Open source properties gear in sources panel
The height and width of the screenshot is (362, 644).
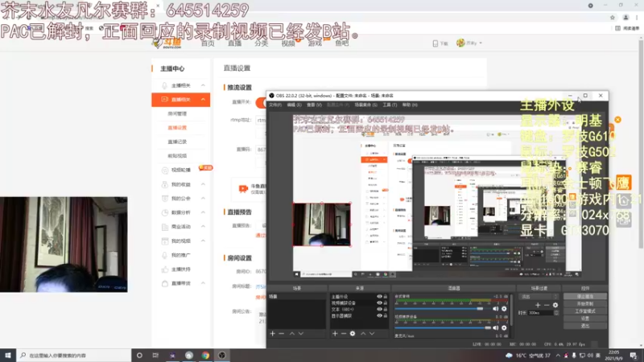tap(353, 334)
